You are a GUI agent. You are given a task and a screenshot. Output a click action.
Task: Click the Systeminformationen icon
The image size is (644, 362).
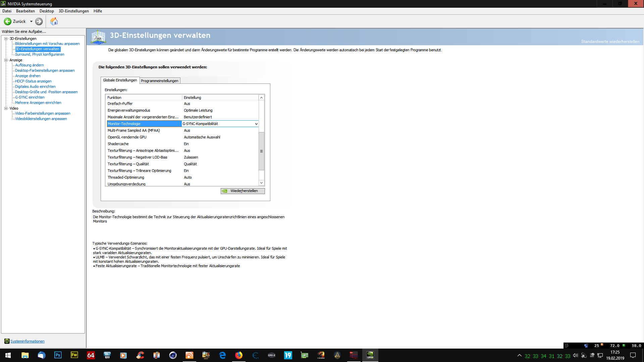(x=7, y=341)
